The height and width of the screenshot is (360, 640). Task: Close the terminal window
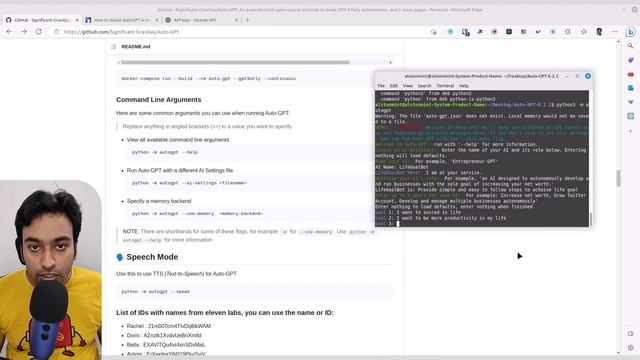click(x=588, y=76)
